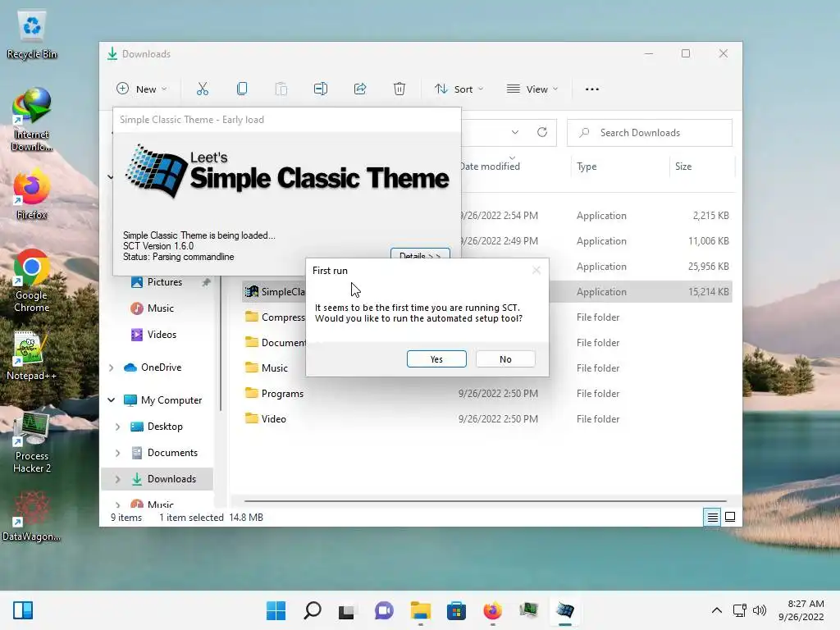Image resolution: width=840 pixels, height=630 pixels.
Task: Click No in First run dialog
Action: click(505, 359)
